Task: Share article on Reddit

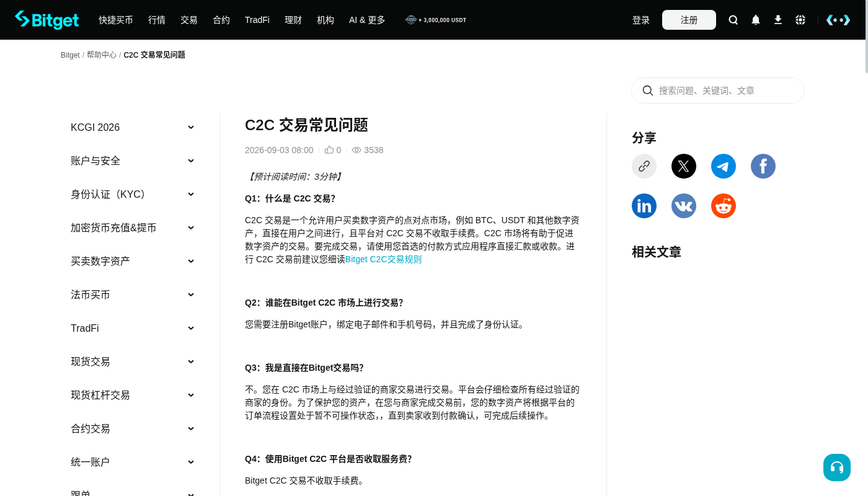Action: [x=724, y=206]
